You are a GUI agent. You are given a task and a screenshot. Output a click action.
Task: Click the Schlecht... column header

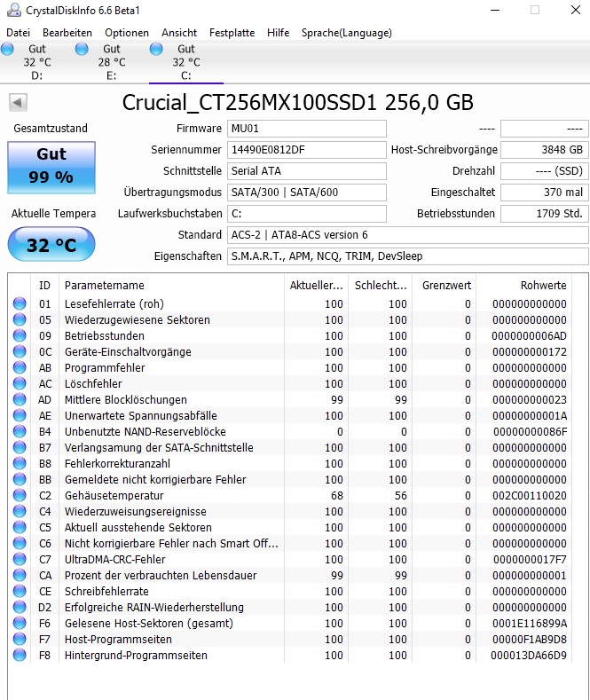[381, 286]
